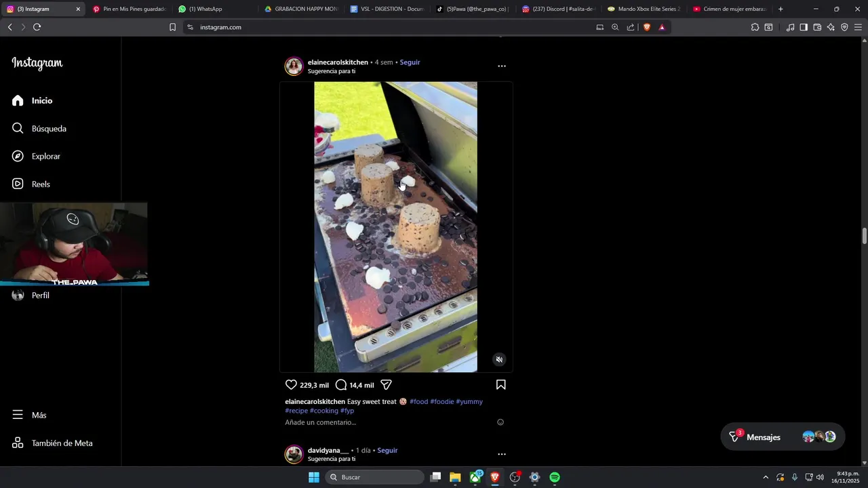Click davidyana__ avatar picture
This screenshot has height=488, width=868.
point(294,454)
